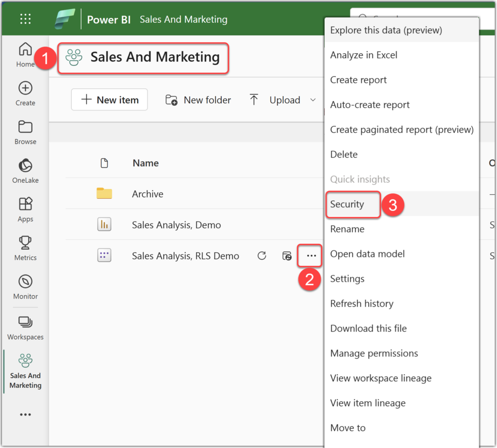Choose Refresh history menu entry
497x448 pixels.
[x=401, y=304]
